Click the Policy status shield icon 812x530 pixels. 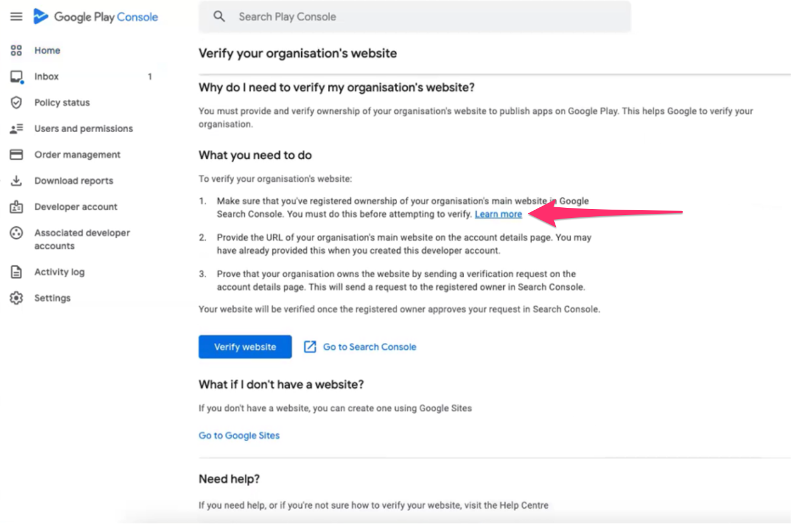point(17,102)
